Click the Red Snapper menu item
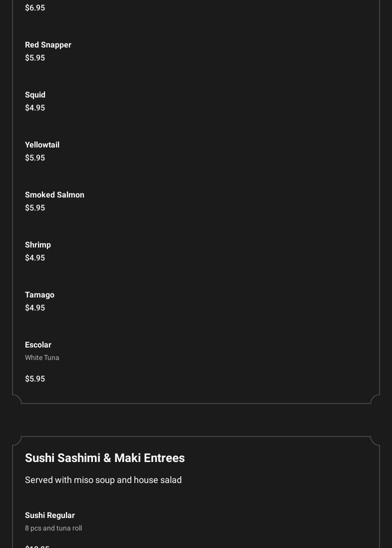The height and width of the screenshot is (548, 392). [48, 45]
